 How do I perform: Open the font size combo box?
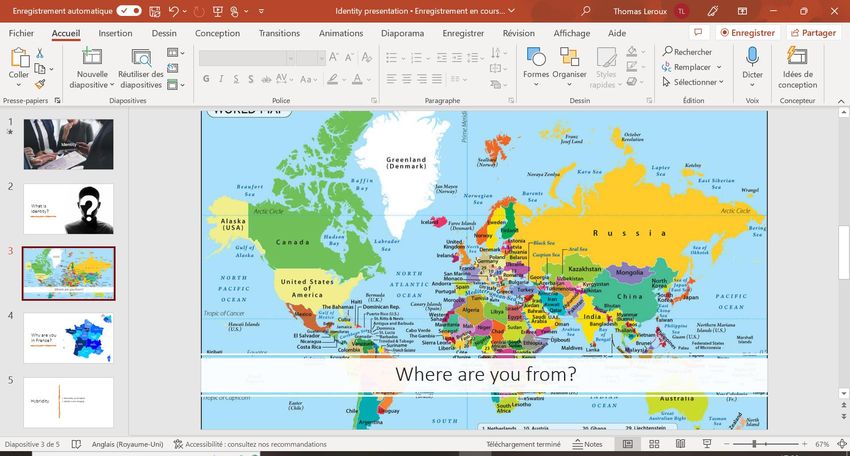point(311,57)
